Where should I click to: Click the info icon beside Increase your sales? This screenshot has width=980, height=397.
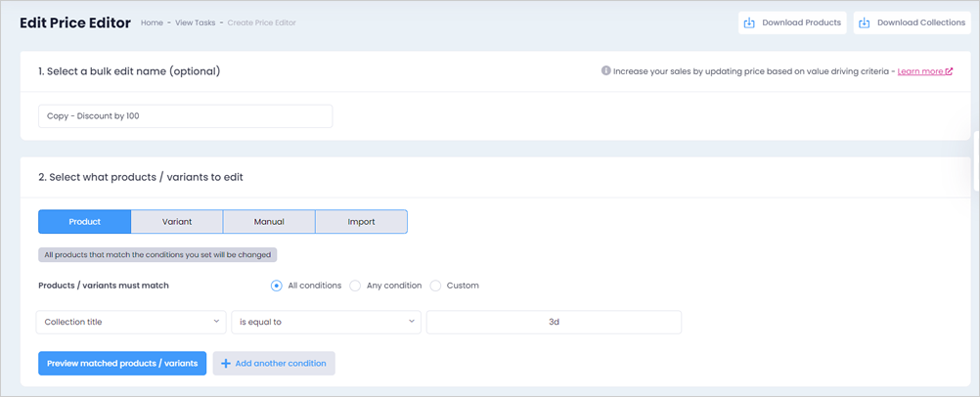tap(605, 71)
